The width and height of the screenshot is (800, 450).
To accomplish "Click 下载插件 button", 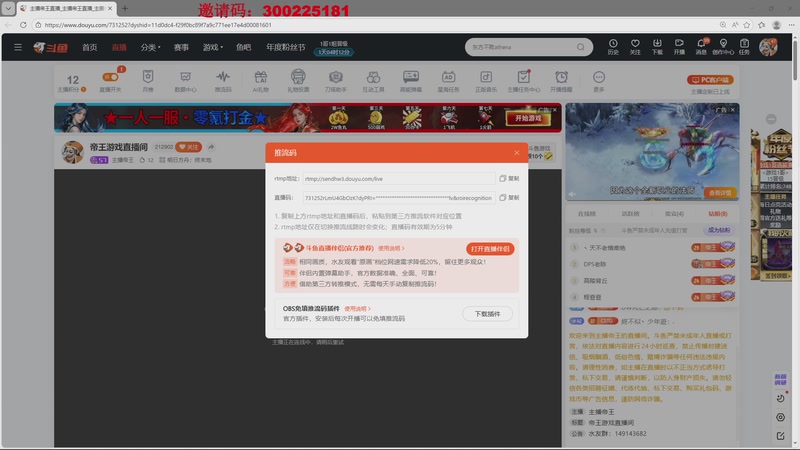I will [487, 314].
